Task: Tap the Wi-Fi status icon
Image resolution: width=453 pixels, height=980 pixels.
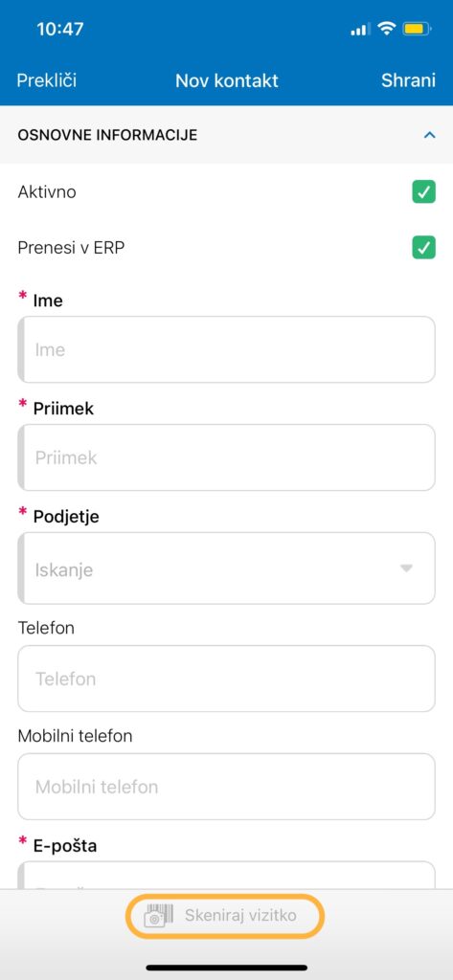Action: point(387,28)
